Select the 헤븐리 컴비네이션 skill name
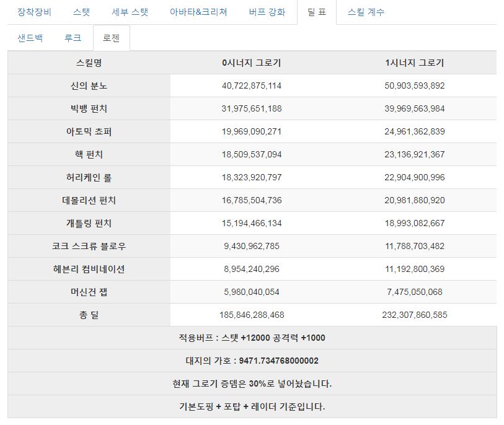The width and height of the screenshot is (504, 425). pos(89,269)
